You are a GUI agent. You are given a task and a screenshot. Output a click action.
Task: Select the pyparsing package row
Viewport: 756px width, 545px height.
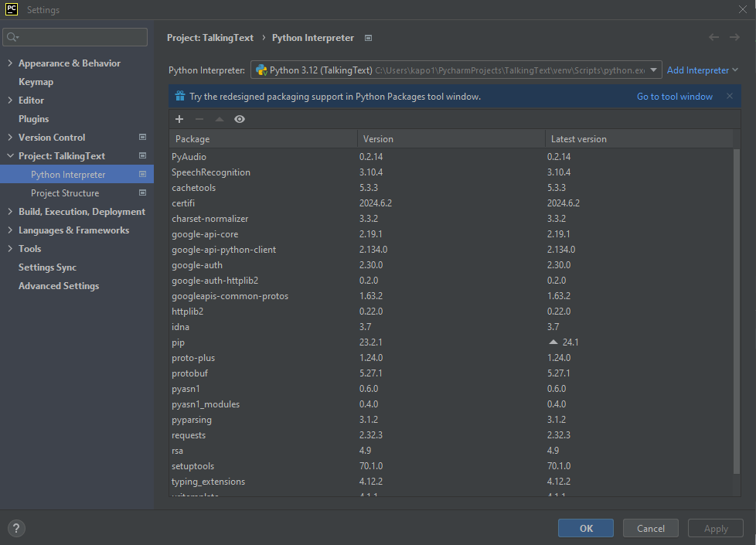[451, 420]
